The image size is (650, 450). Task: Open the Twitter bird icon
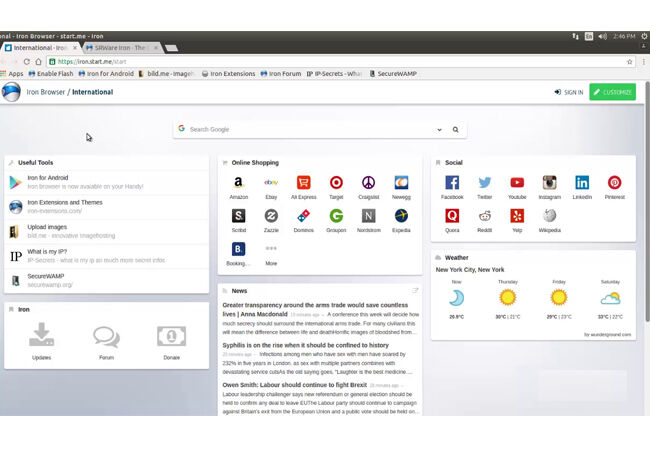tap(485, 183)
